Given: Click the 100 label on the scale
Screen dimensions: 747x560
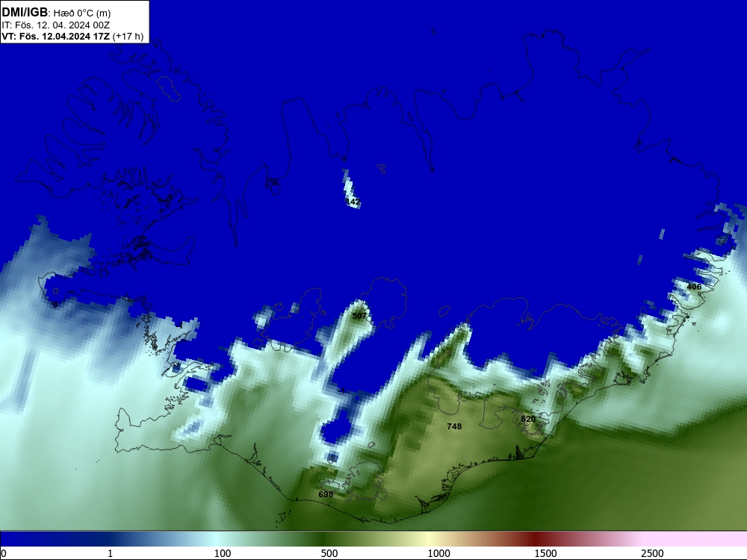Looking at the screenshot, I should pyautogui.click(x=223, y=553).
